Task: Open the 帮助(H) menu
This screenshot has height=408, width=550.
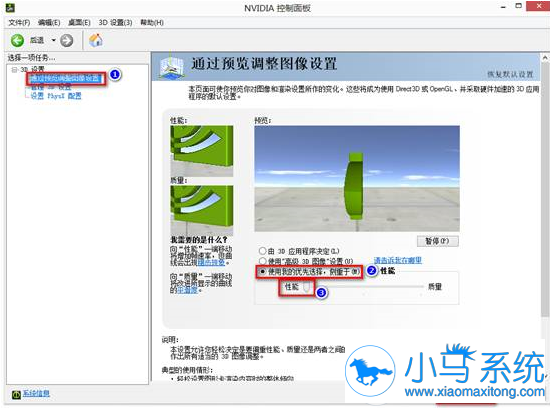Action: [152, 22]
